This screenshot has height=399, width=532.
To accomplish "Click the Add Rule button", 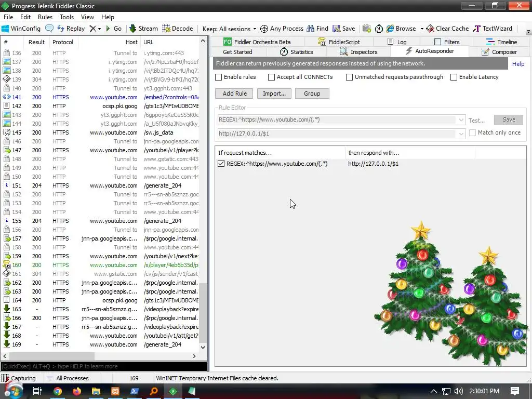I will (x=234, y=94).
